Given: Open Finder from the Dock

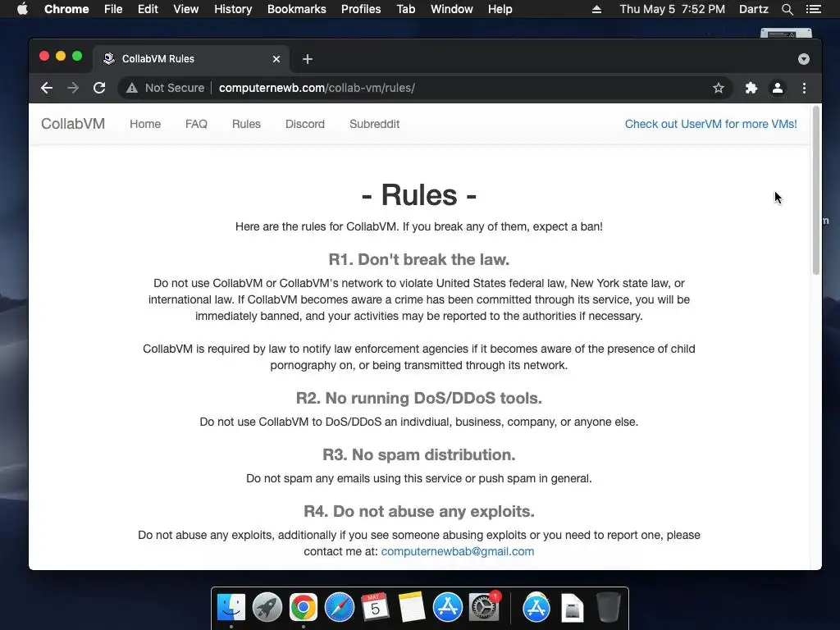Looking at the screenshot, I should coord(231,608).
